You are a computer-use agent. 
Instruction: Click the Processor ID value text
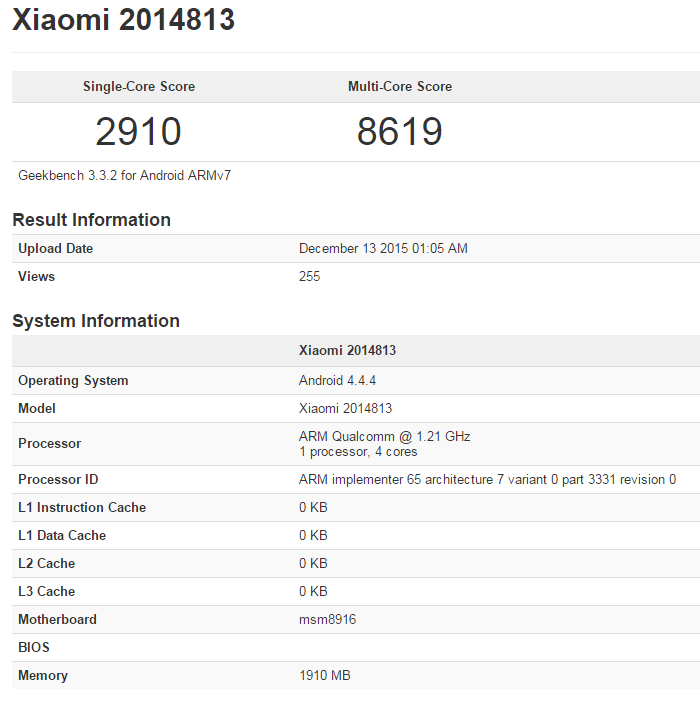click(x=487, y=480)
